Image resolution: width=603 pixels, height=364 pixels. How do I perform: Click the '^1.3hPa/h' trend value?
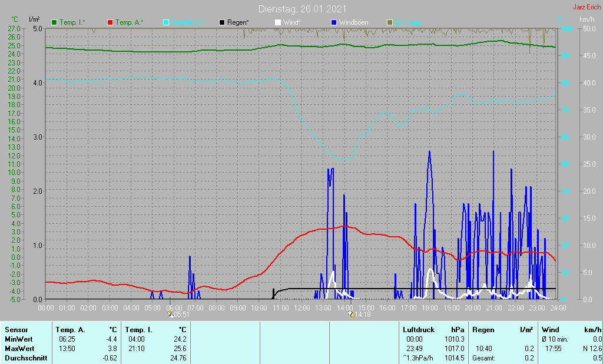[x=418, y=358]
